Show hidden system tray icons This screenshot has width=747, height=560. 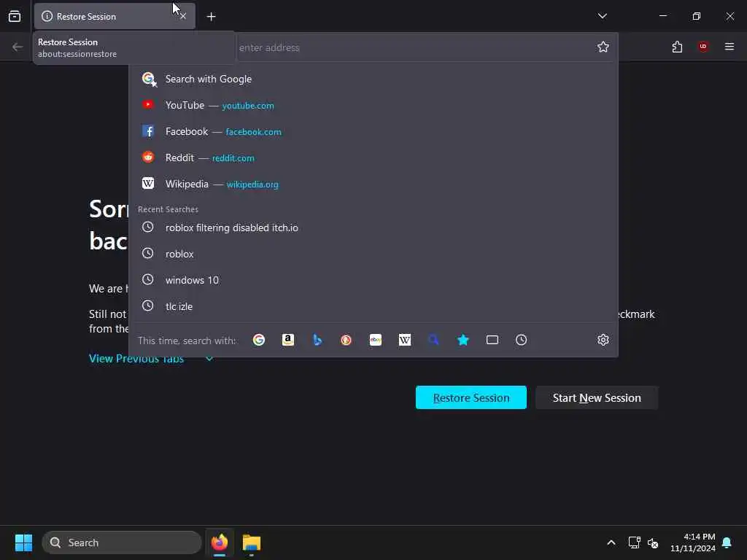click(x=611, y=542)
